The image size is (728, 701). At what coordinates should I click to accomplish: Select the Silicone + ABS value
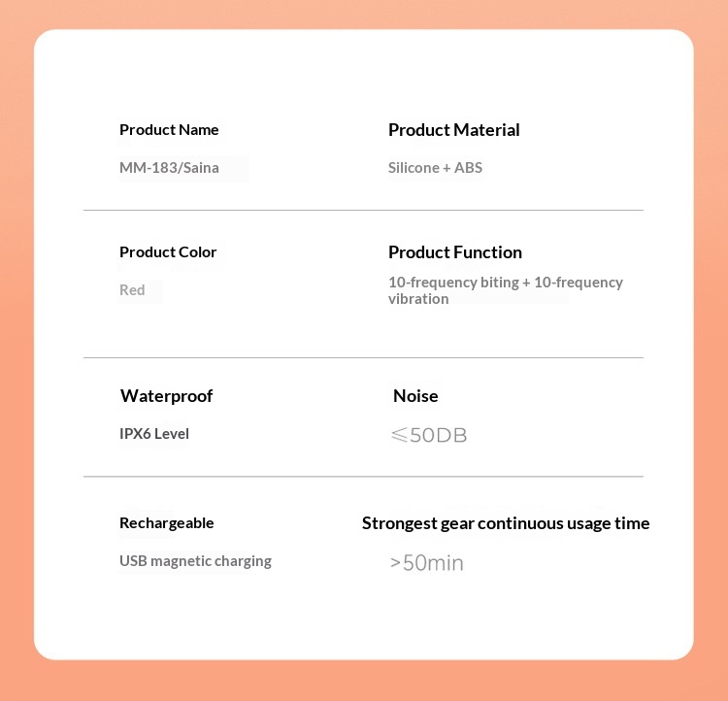[435, 167]
